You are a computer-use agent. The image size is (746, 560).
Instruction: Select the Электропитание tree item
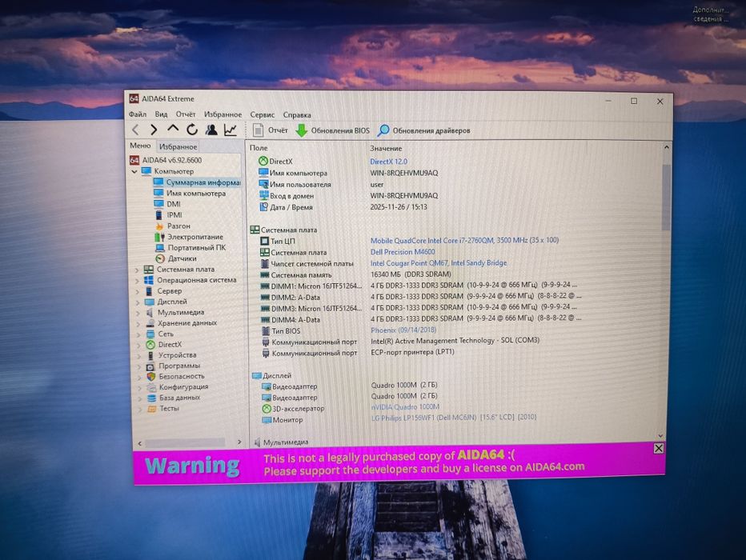[189, 237]
